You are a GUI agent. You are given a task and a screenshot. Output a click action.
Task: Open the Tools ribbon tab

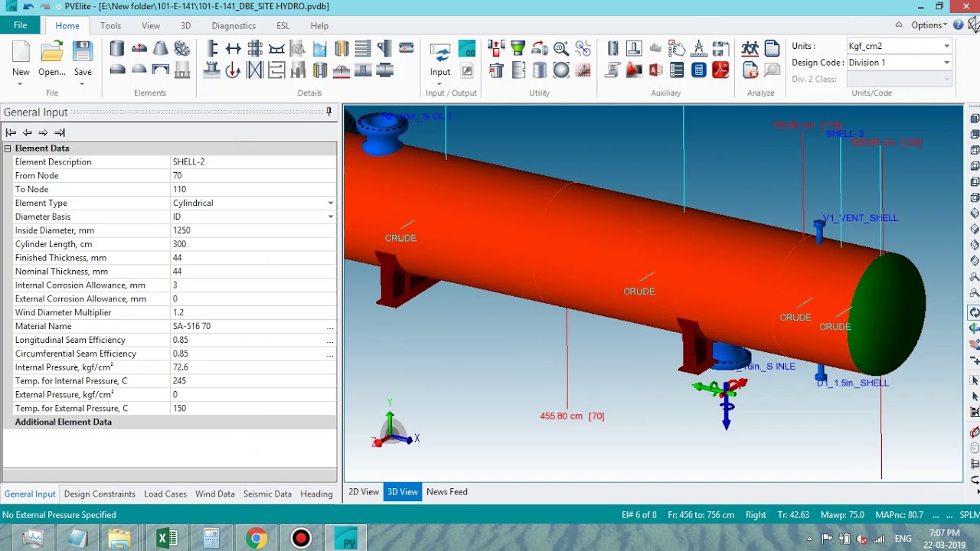tap(110, 25)
